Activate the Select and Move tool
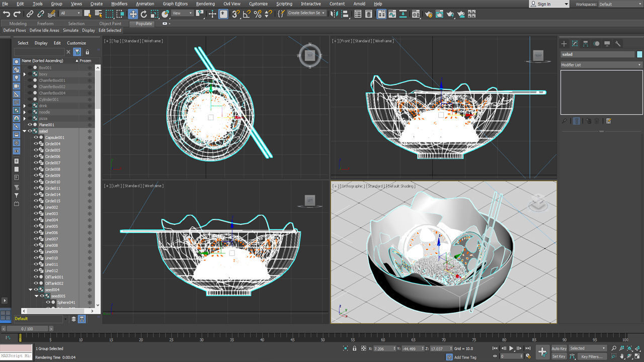 point(133,14)
